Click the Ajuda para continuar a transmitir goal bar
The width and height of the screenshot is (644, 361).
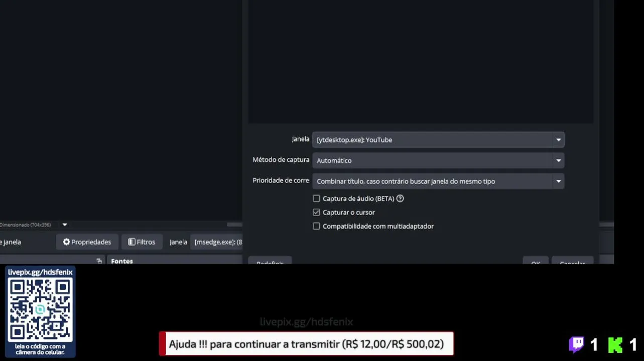point(306,344)
